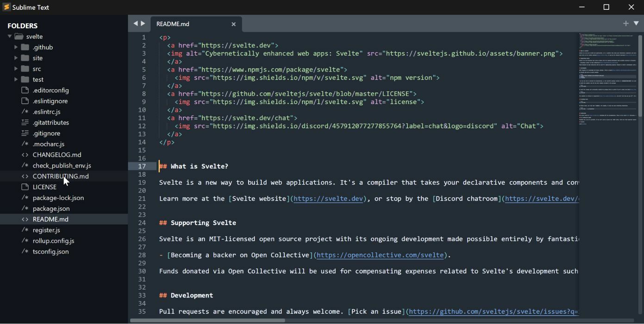Open tsconfig.json from the sidebar
The image size is (644, 324).
point(50,251)
